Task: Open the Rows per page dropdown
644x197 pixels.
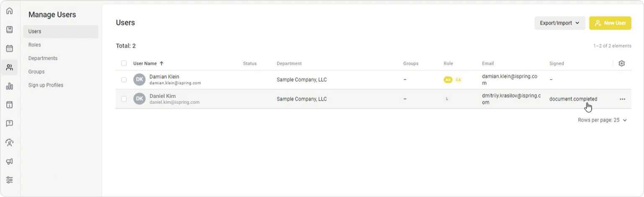Action: tap(602, 120)
